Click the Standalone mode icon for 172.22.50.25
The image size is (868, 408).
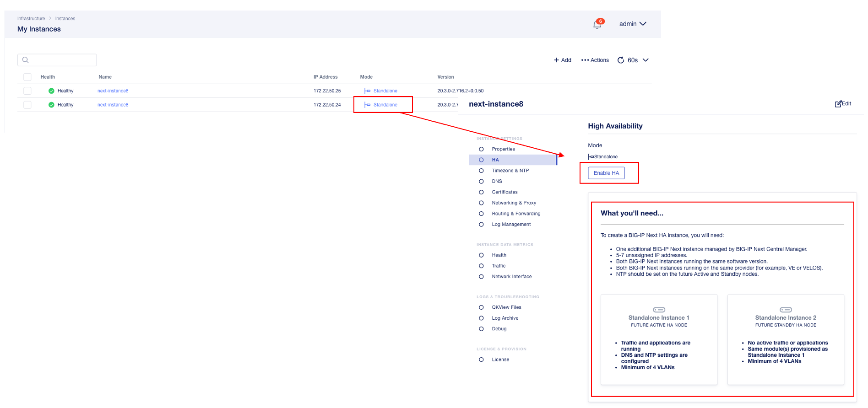coord(367,91)
